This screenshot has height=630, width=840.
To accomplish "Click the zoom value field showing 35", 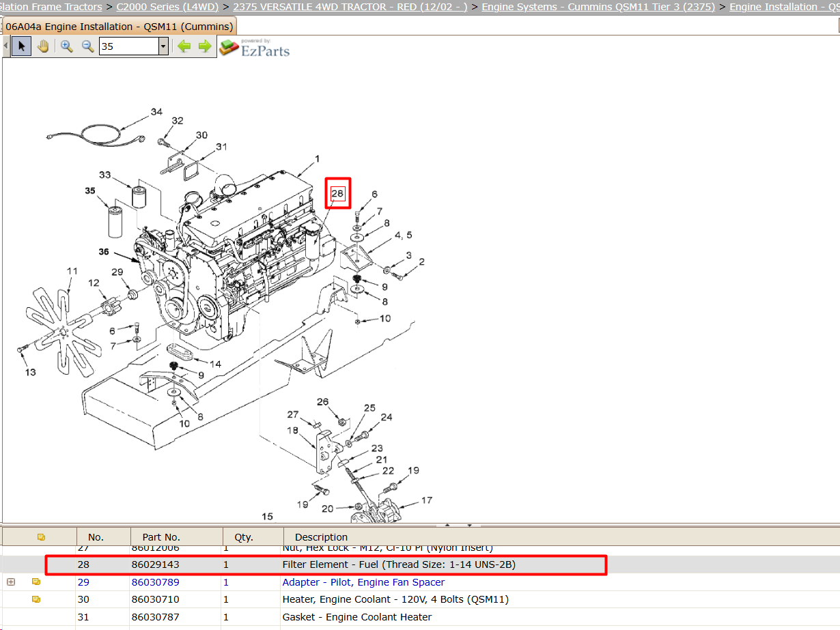I will (x=128, y=46).
